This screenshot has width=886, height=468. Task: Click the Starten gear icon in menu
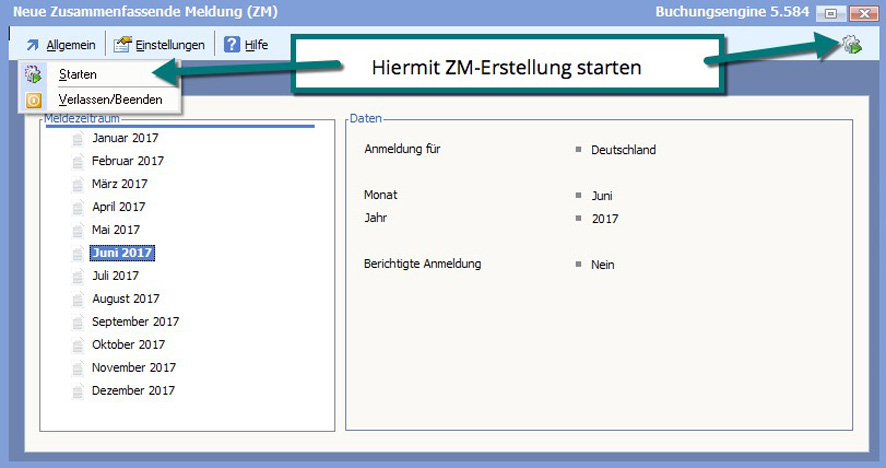tap(33, 75)
